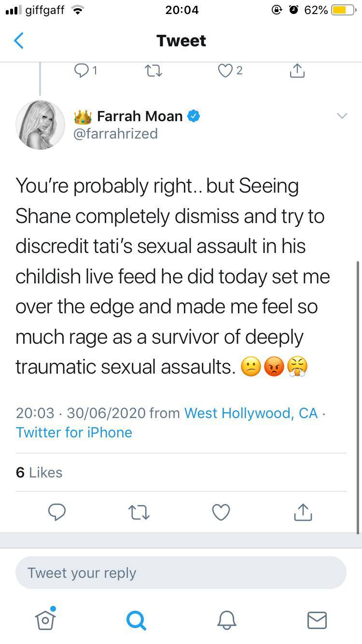Screen dimensions: 362x644
Task: Expand the chevron beside Farrah's username
Action: [x=343, y=116]
